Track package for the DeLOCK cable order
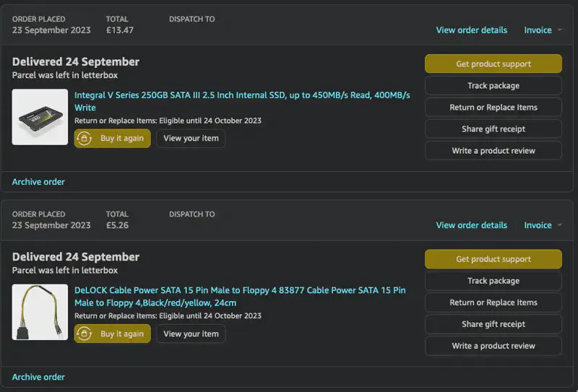The width and height of the screenshot is (578, 392). click(x=493, y=281)
